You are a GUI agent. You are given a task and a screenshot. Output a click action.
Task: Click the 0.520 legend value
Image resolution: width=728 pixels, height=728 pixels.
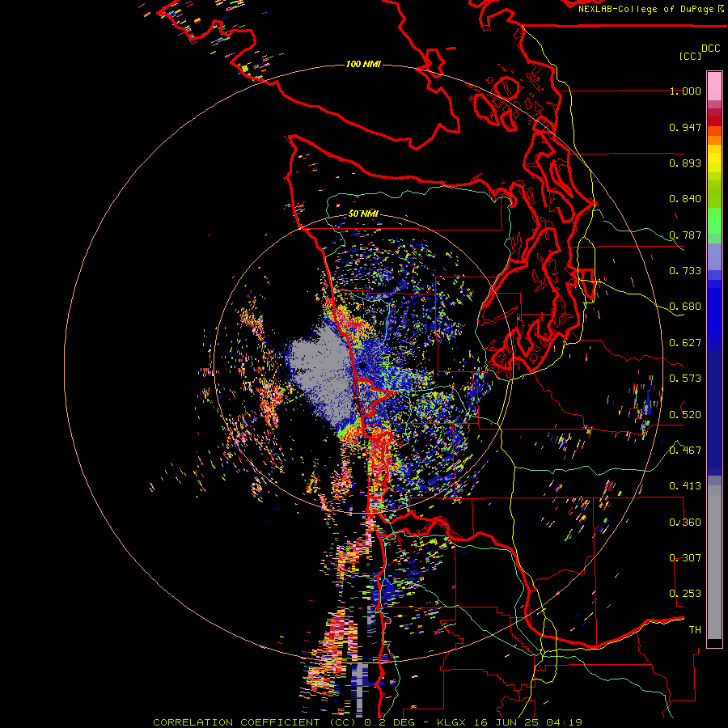point(685,414)
